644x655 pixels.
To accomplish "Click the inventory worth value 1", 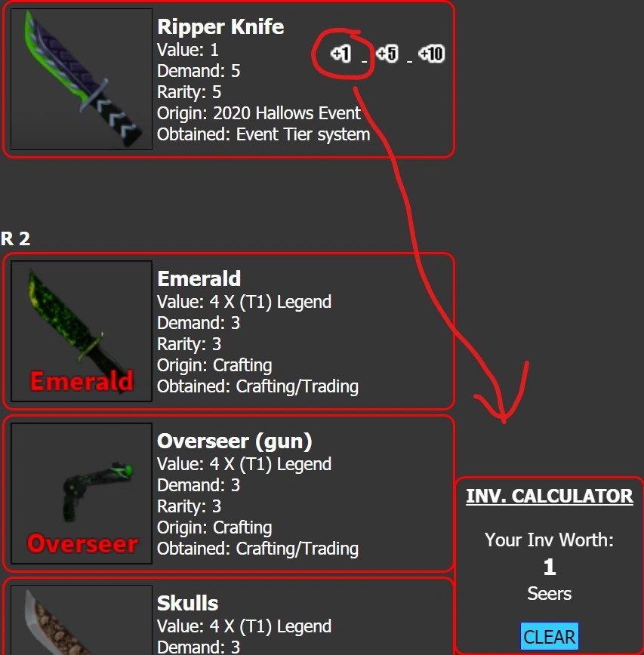I will click(x=549, y=567).
